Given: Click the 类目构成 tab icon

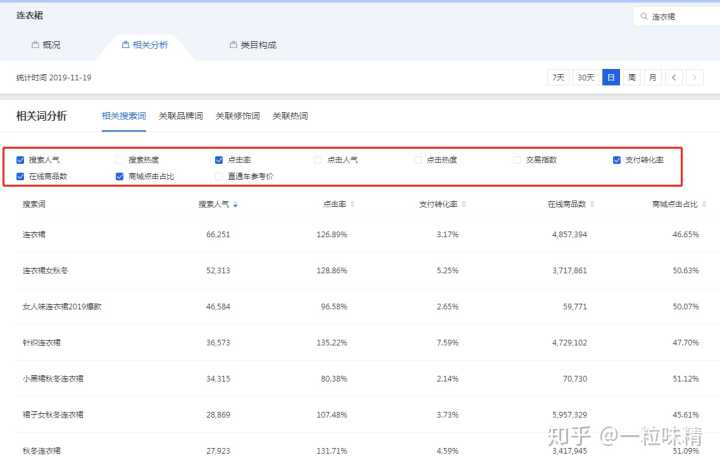Looking at the screenshot, I should (233, 45).
